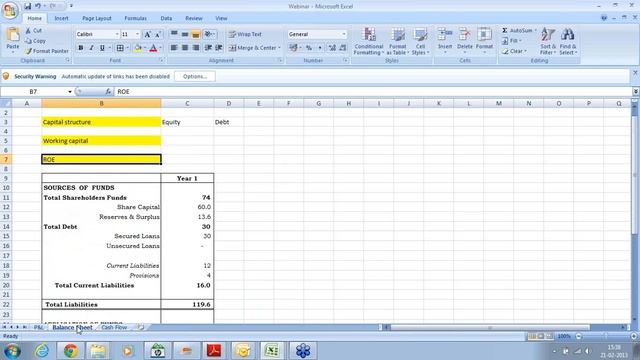640x360 pixels.
Task: Click AutoSum
Action: [517, 31]
